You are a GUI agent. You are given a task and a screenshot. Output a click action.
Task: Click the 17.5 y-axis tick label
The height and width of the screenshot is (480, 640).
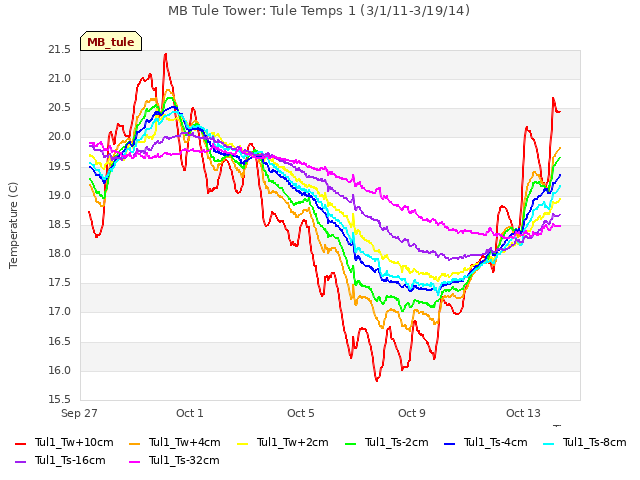click(x=59, y=282)
